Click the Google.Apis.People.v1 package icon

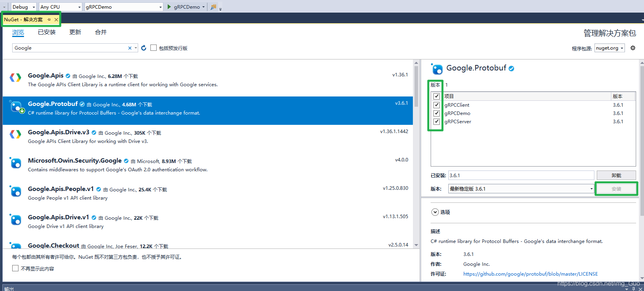(15, 191)
